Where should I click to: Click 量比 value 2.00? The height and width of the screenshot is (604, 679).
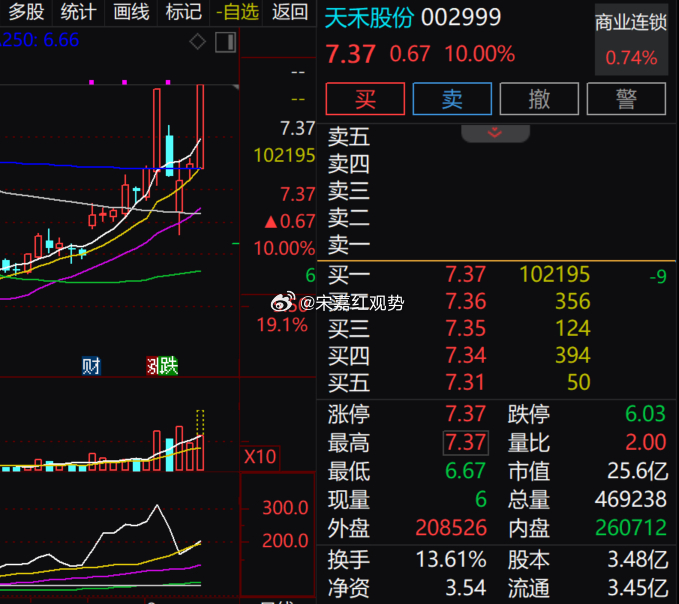(x=646, y=443)
